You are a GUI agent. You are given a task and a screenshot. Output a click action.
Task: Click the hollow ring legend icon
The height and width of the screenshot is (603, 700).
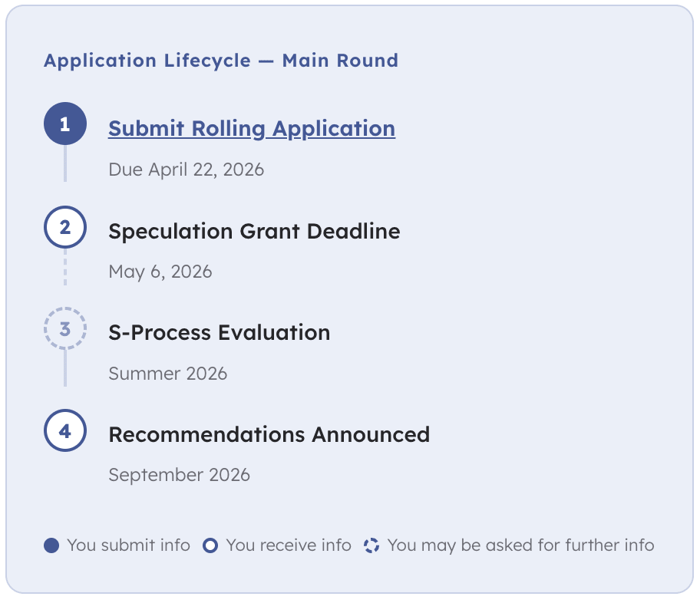(210, 545)
